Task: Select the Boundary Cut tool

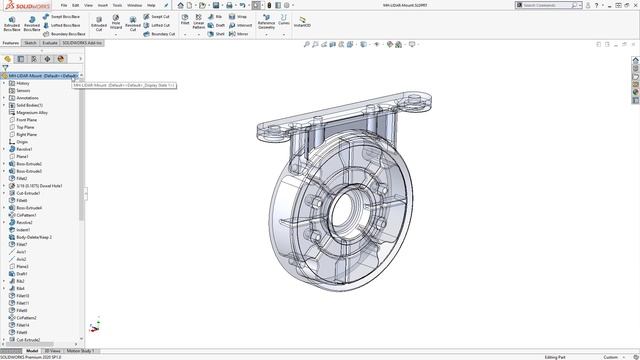Action: click(x=159, y=34)
